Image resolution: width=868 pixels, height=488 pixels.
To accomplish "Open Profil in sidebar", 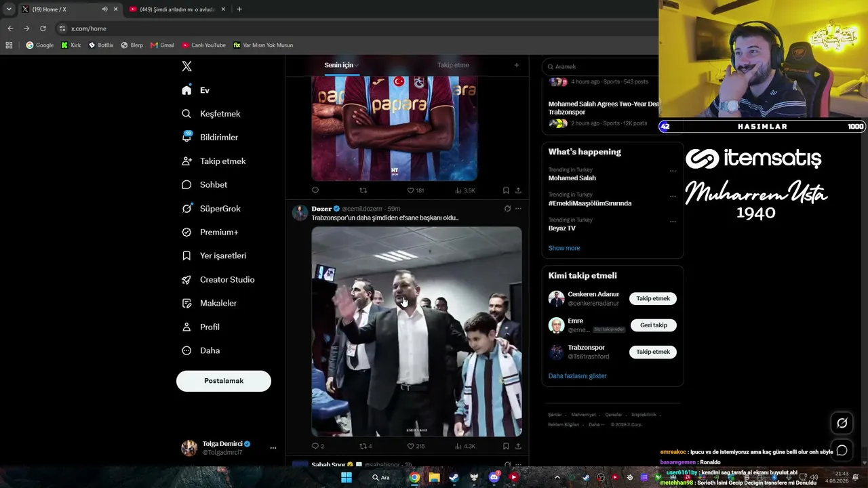I will tap(201, 327).
